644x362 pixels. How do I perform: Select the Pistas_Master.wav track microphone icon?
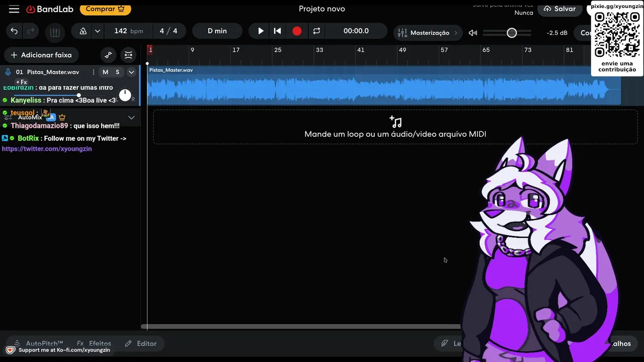pyautogui.click(x=8, y=72)
